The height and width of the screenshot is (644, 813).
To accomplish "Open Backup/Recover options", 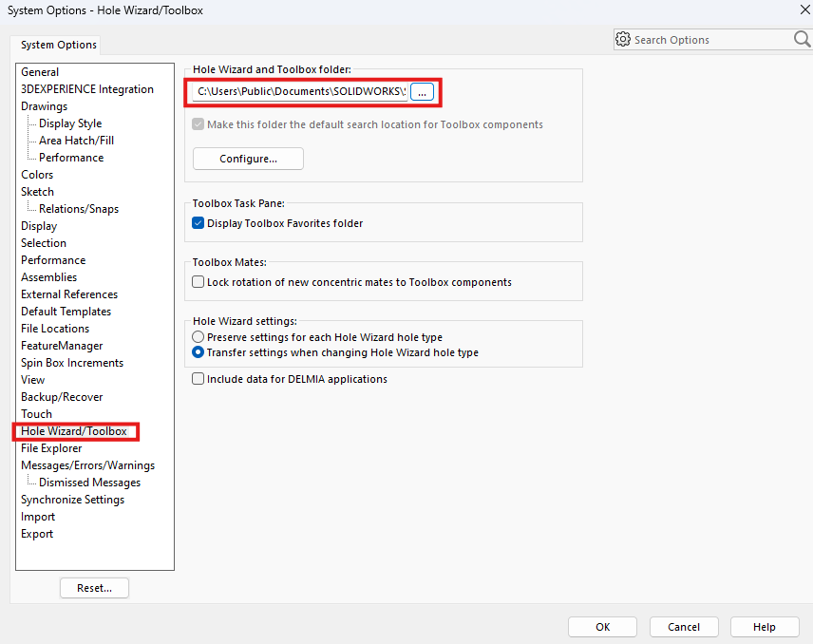I will point(62,397).
